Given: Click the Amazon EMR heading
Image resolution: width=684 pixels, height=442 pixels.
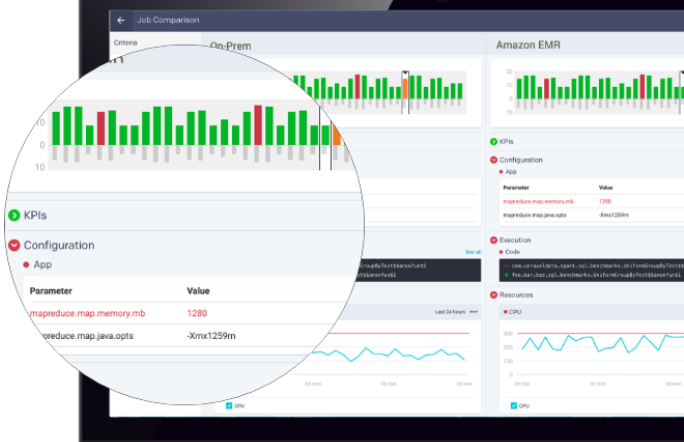Looking at the screenshot, I should [528, 45].
